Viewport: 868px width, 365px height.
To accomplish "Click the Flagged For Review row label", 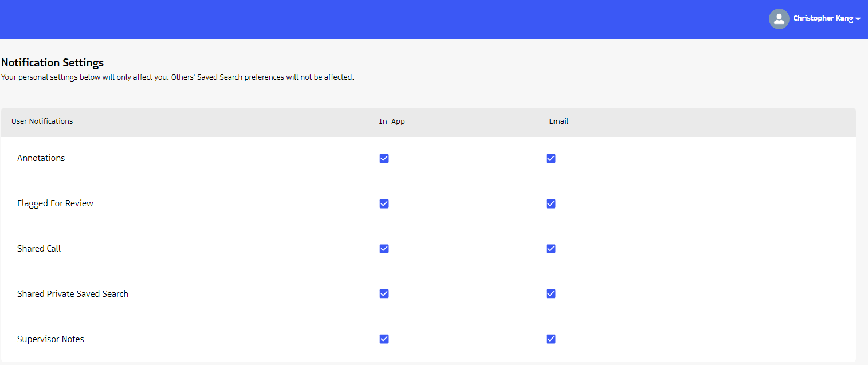I will 55,203.
